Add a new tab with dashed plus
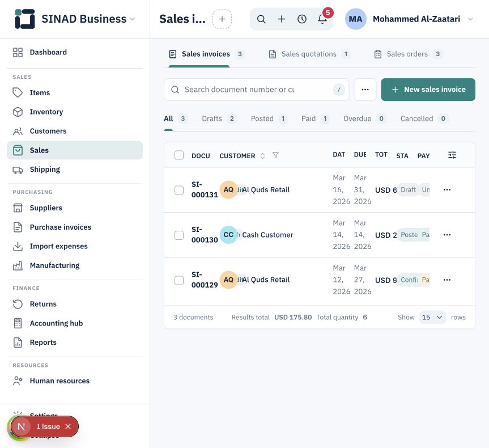The width and height of the screenshot is (489, 448). tap(222, 19)
